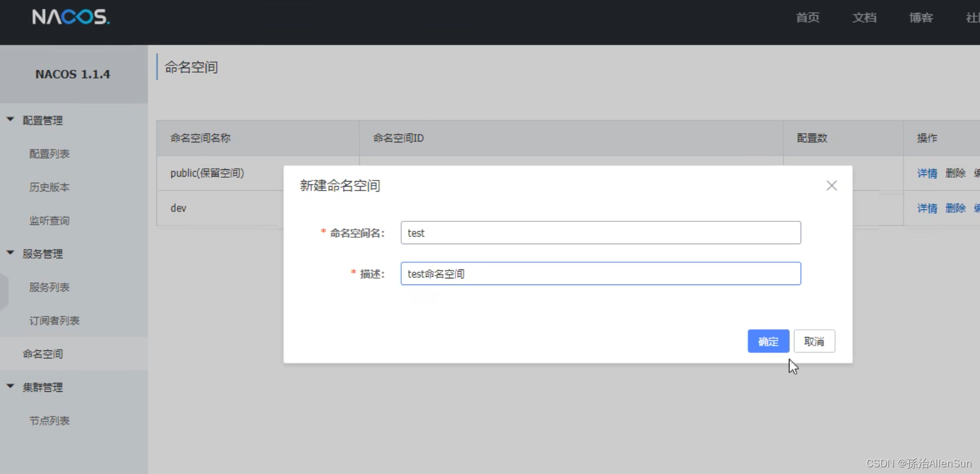Cancel the dialog with 取消
The image size is (980, 474).
click(x=814, y=341)
